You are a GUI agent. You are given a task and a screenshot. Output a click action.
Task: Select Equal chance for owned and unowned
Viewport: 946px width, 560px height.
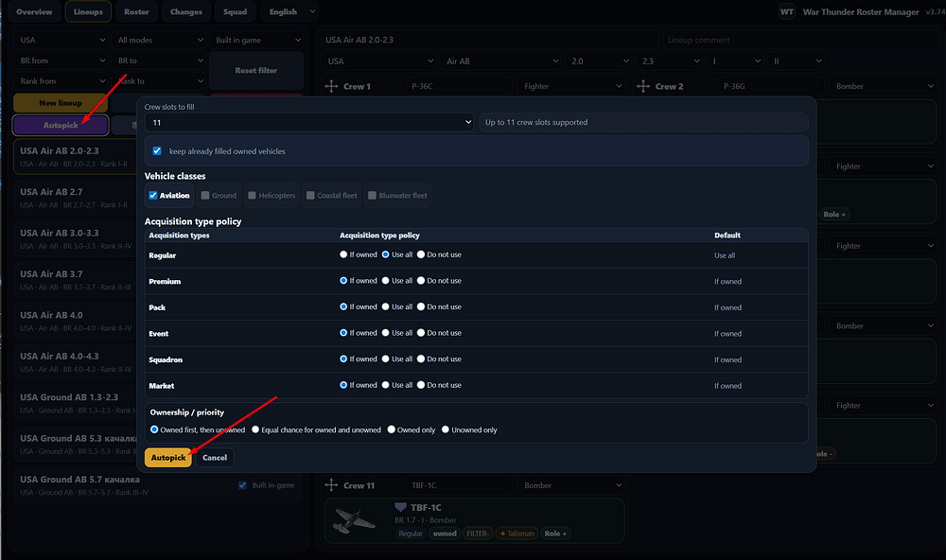[x=255, y=429]
